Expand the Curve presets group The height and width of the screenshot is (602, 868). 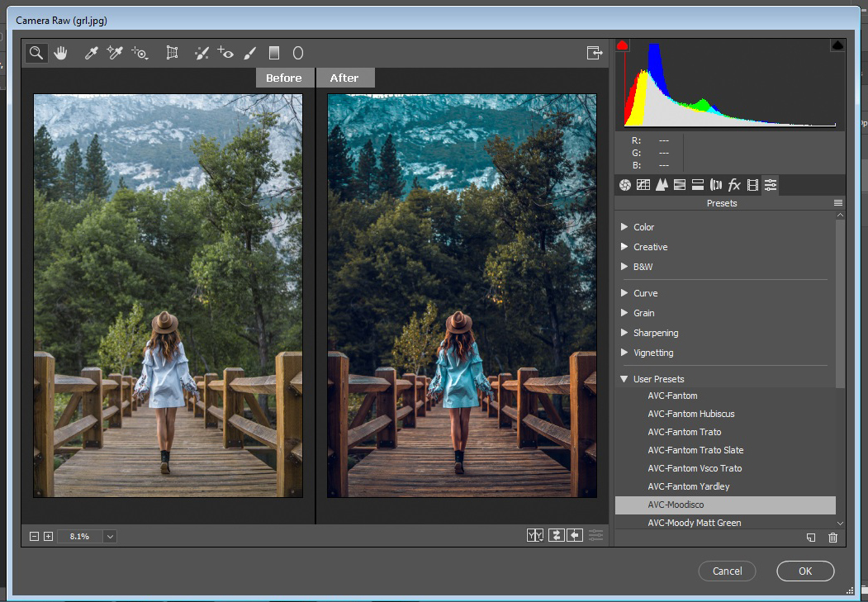pos(624,293)
